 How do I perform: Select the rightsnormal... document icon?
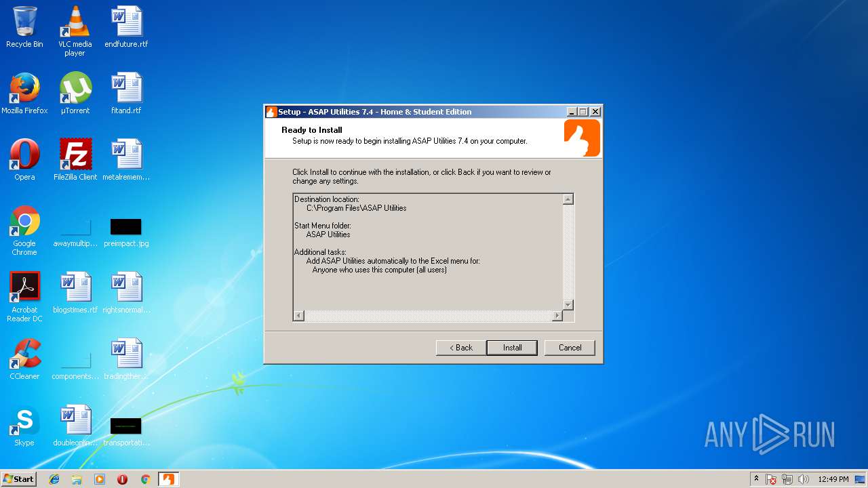126,293
